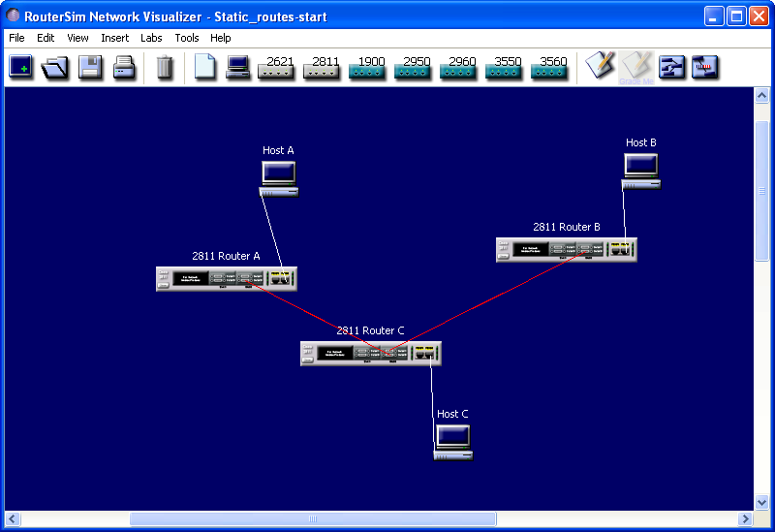Image resolution: width=775 pixels, height=532 pixels.
Task: Open the File menu
Action: (x=16, y=38)
